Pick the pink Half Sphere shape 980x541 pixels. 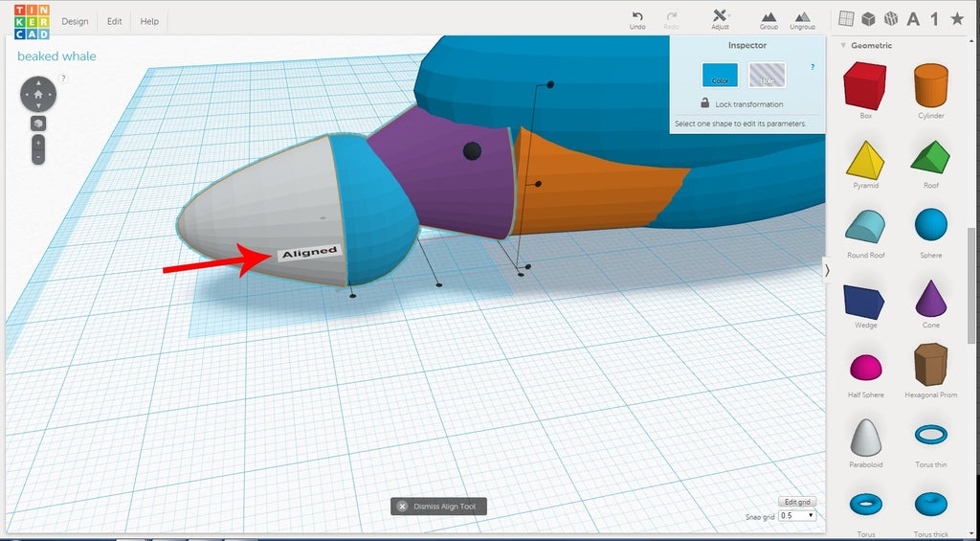click(865, 368)
